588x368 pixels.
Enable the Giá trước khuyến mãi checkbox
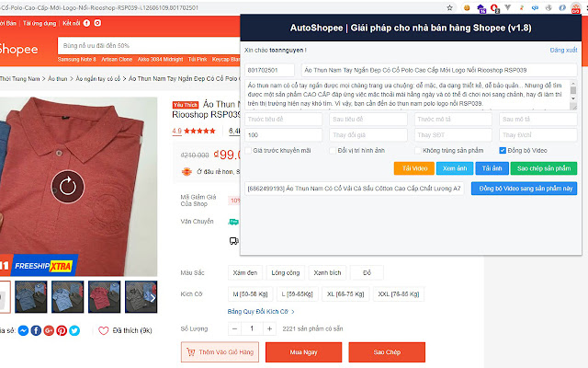pos(248,151)
